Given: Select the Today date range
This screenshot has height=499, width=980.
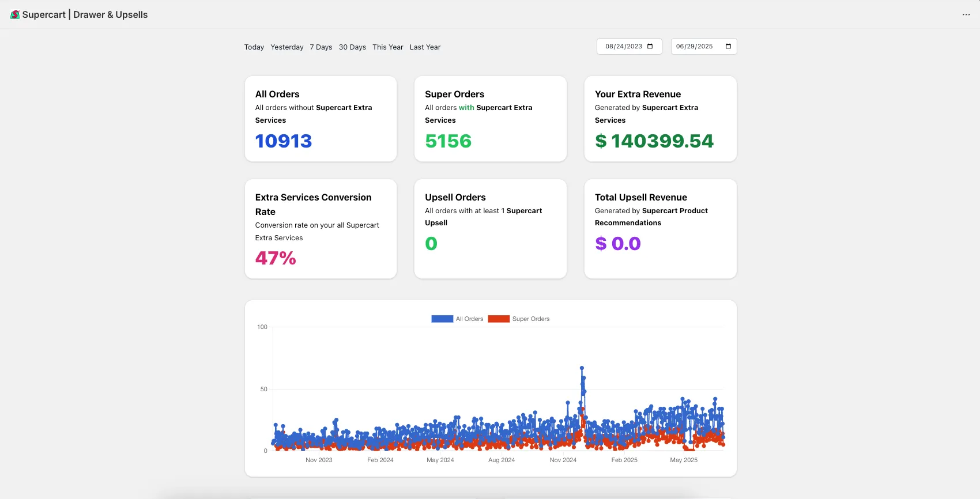Looking at the screenshot, I should coord(254,47).
